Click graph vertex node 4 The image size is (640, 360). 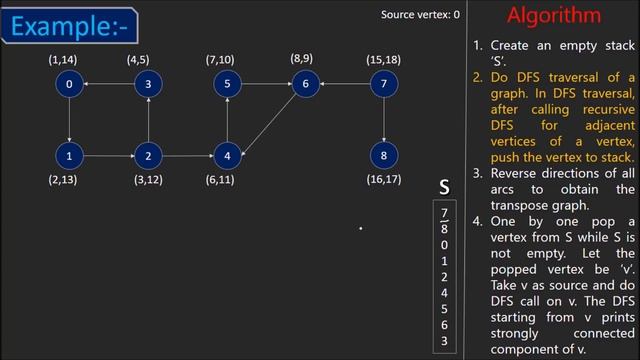227,156
